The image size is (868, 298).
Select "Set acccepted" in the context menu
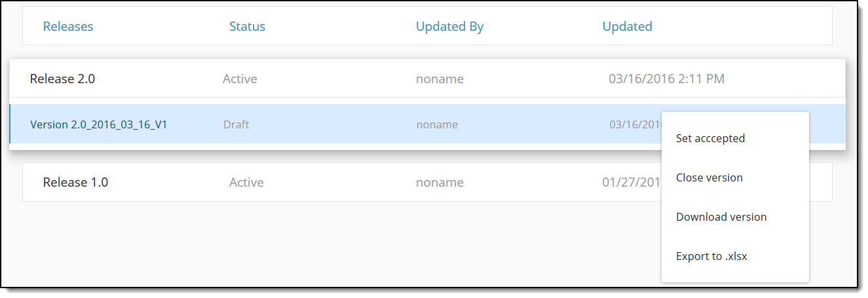[710, 138]
